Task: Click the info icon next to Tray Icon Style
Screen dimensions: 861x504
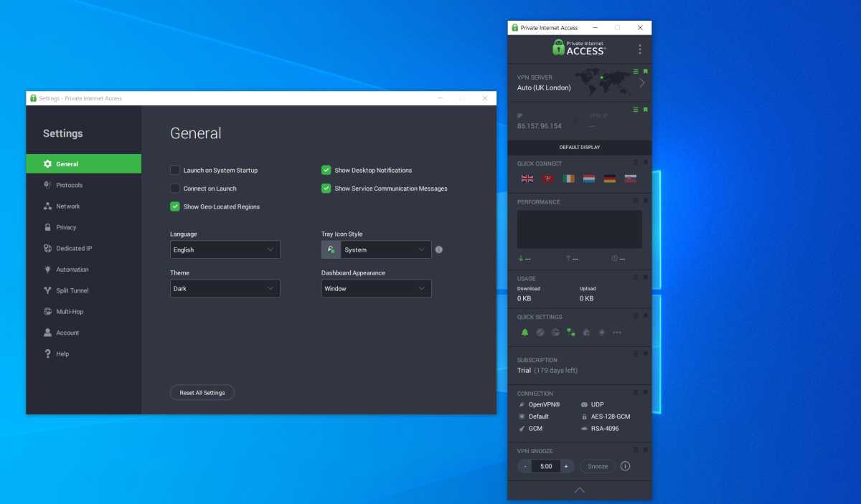Action: click(439, 249)
